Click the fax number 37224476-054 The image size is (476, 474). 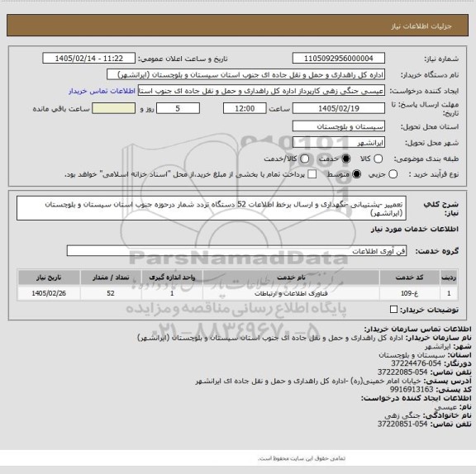tap(416, 363)
